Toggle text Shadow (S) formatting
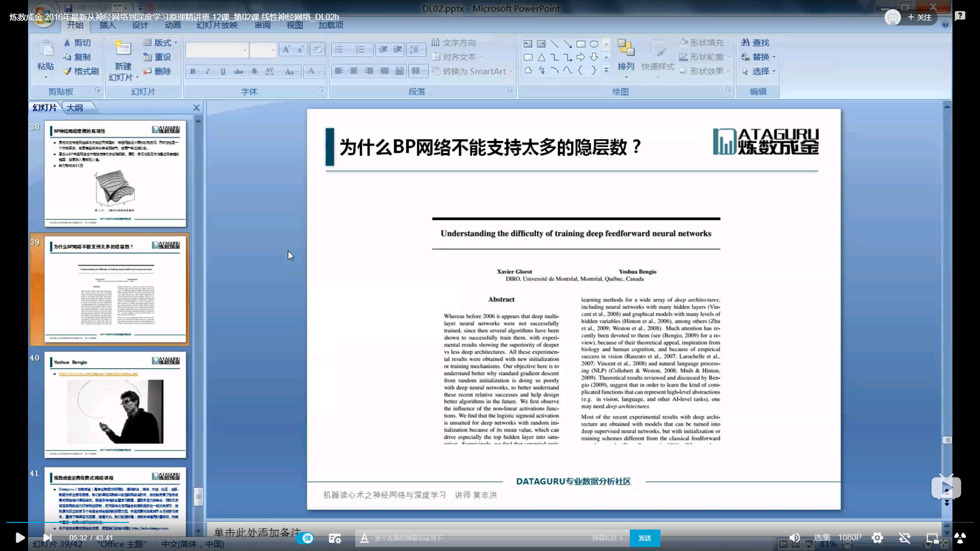The height and width of the screenshot is (551, 980). coord(254,71)
